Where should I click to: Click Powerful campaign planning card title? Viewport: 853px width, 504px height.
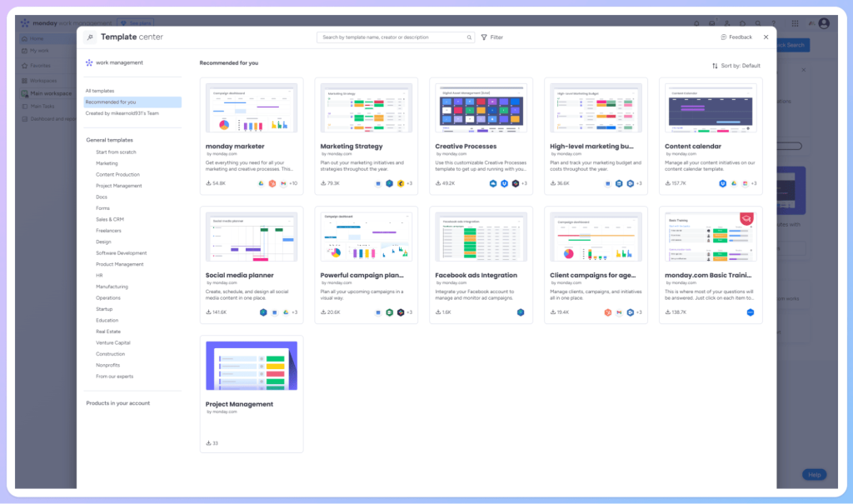point(362,276)
